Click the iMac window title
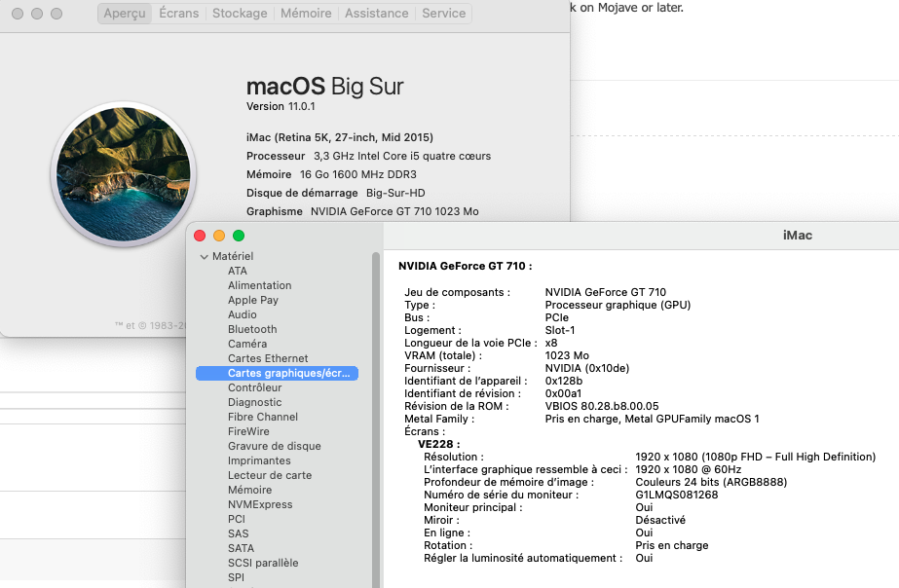899x588 pixels. [798, 235]
